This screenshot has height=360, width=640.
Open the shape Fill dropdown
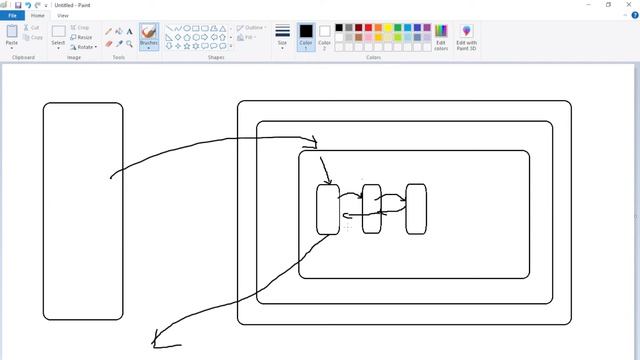[247, 37]
